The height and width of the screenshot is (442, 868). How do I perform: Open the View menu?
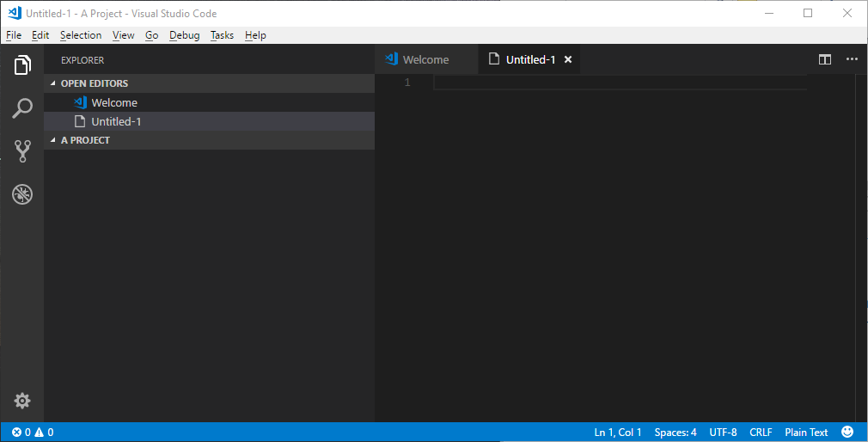click(x=124, y=35)
